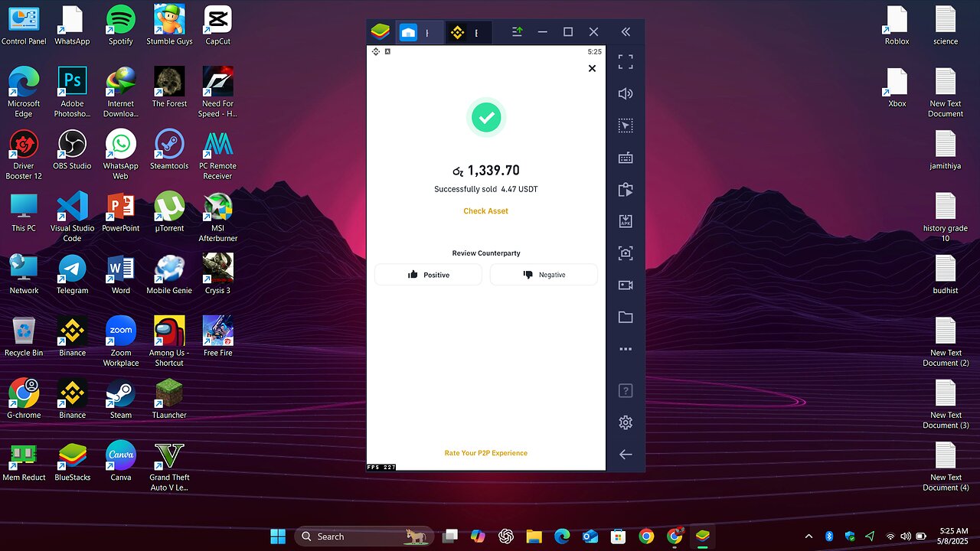Select the budhist text document

pos(946,275)
